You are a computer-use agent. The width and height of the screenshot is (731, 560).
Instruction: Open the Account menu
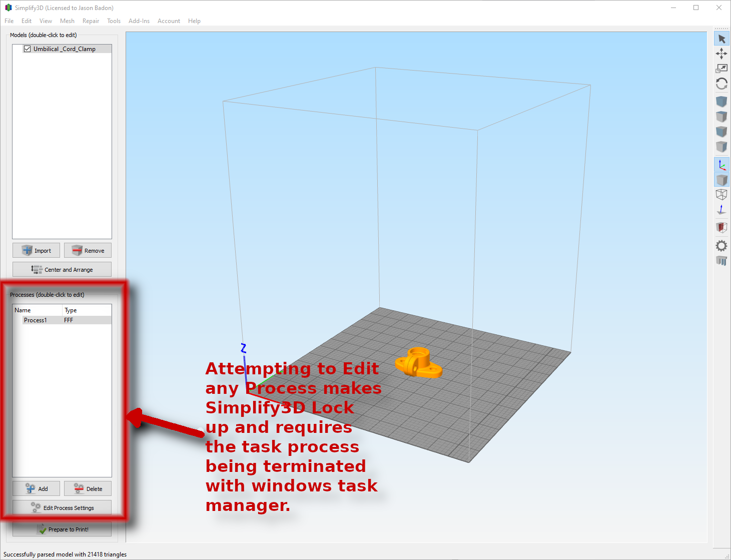coord(169,21)
